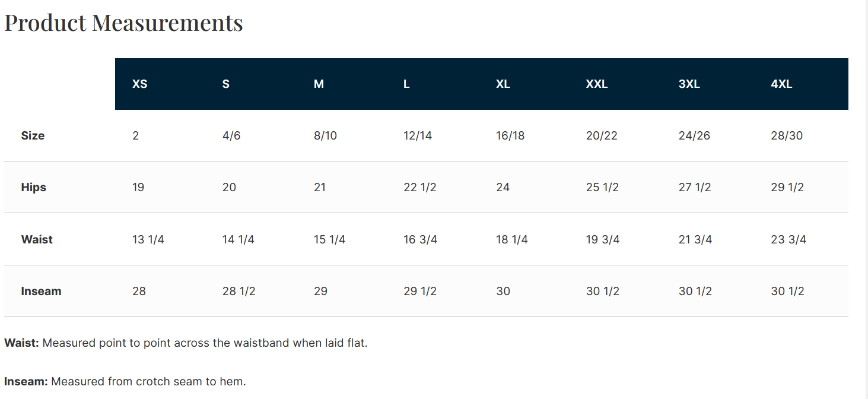The image size is (868, 399).
Task: Select the S size column header
Action: [225, 84]
